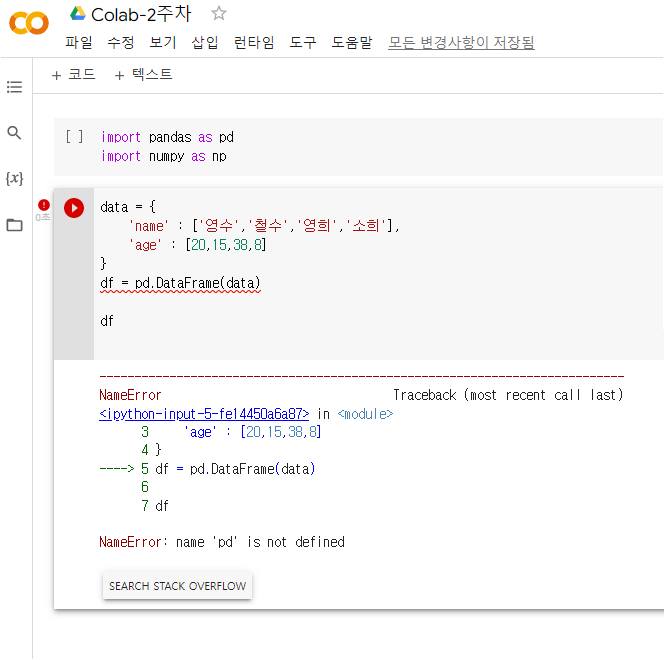Open the ipython-input-5-fe14450a6a87 traceback link
Image resolution: width=665 pixels, height=660 pixels.
[204, 414]
